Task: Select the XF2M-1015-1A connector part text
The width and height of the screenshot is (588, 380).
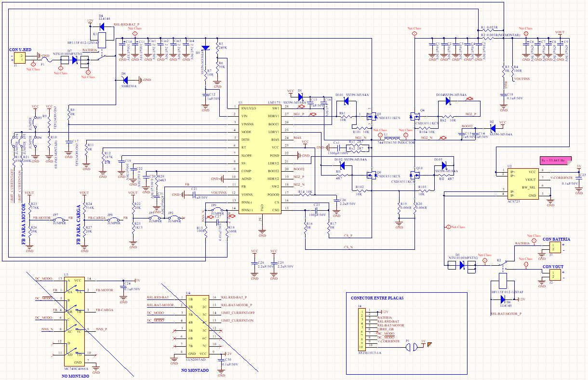Action: 370,353
